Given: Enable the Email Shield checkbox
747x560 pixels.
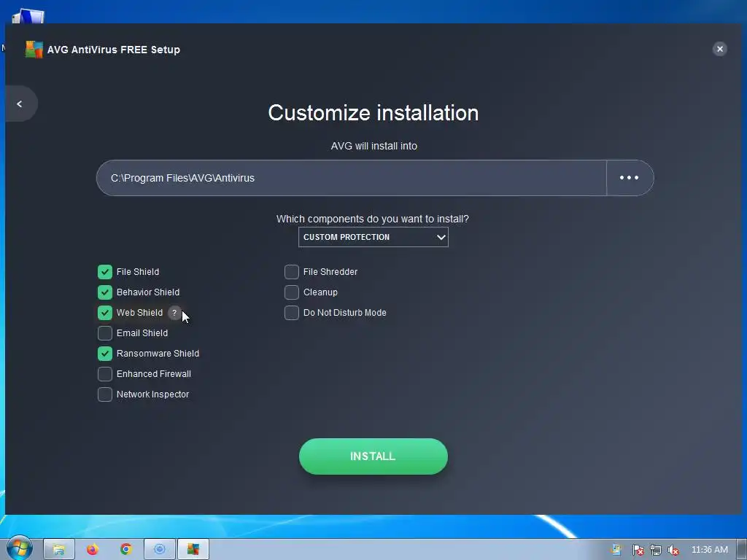Looking at the screenshot, I should 105,333.
